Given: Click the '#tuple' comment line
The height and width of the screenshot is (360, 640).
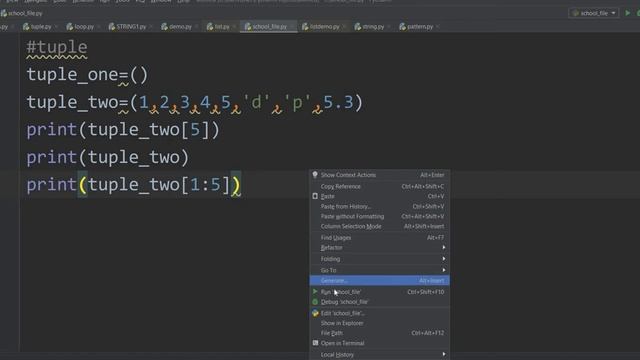Looking at the screenshot, I should point(57,47).
